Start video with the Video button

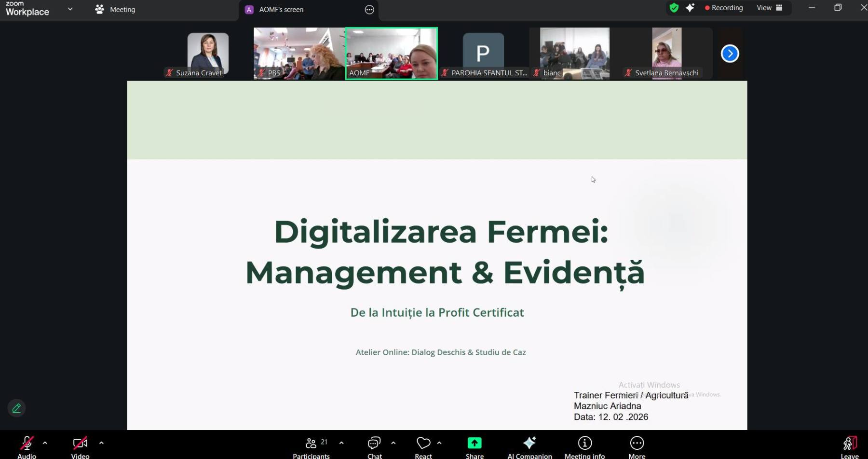point(80,447)
